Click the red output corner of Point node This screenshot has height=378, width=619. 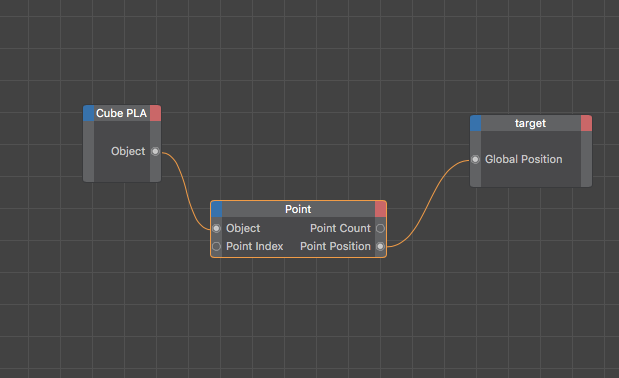pyautogui.click(x=381, y=209)
